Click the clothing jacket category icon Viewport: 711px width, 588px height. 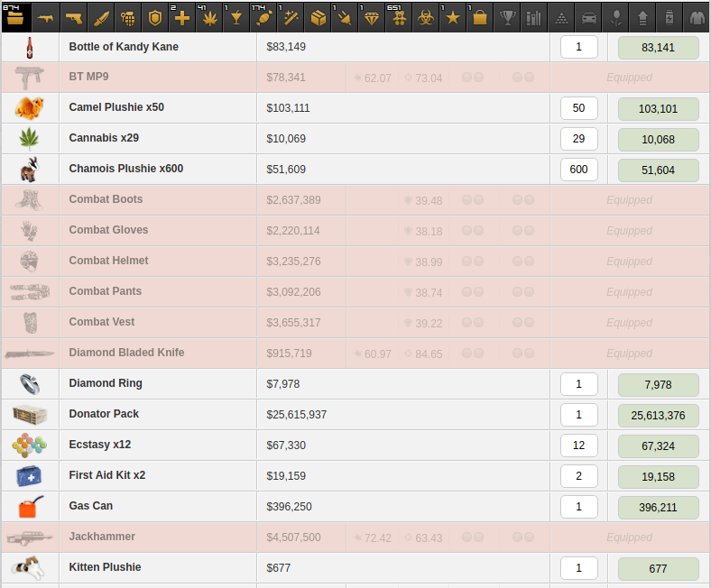click(x=696, y=17)
